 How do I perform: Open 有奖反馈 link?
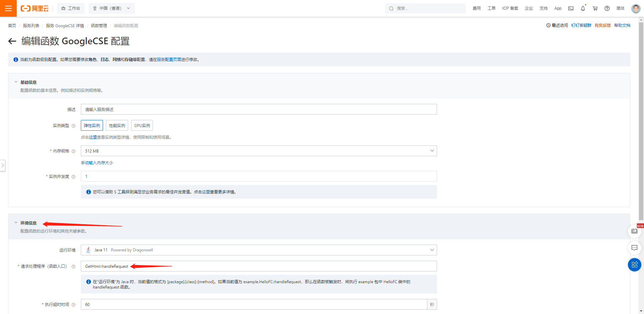coord(603,25)
